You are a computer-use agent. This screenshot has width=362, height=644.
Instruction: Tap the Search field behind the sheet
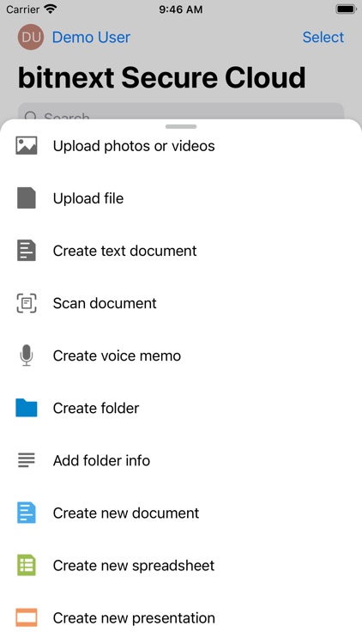[181, 112]
